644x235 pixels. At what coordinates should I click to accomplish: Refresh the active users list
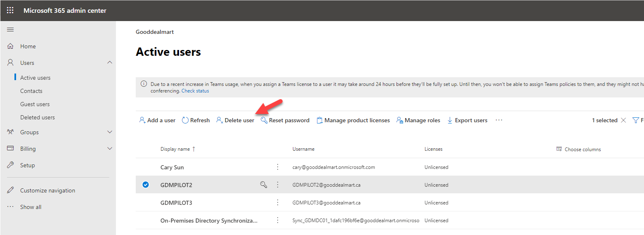pyautogui.click(x=196, y=120)
